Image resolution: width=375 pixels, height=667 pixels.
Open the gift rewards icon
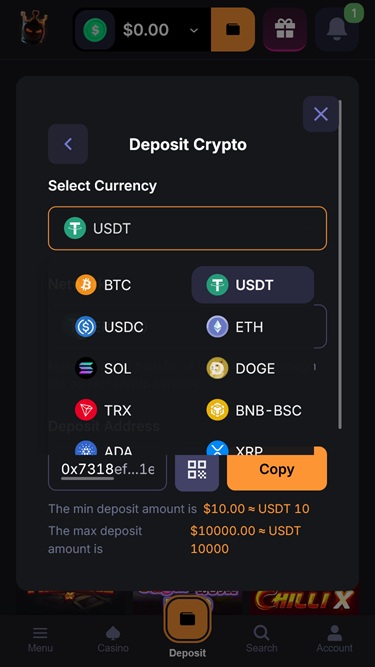tap(285, 29)
